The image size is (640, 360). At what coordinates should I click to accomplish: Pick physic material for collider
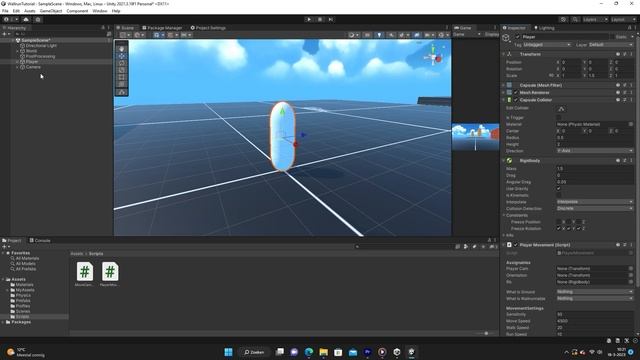tap(631, 124)
